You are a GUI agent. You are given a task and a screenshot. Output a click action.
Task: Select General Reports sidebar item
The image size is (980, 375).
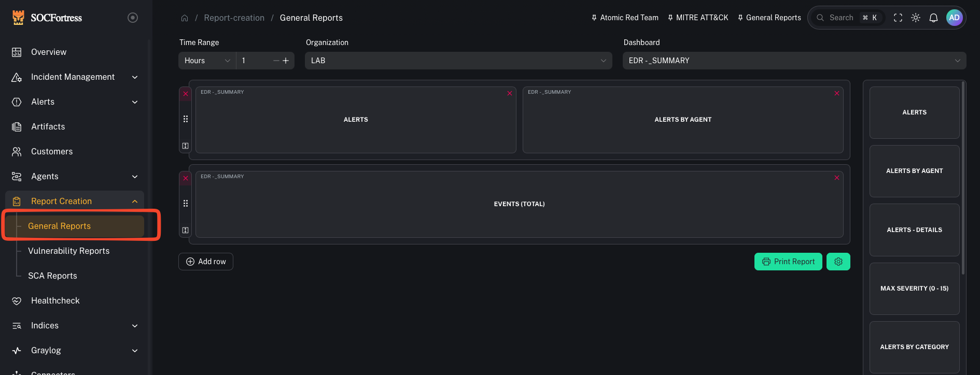[75, 226]
